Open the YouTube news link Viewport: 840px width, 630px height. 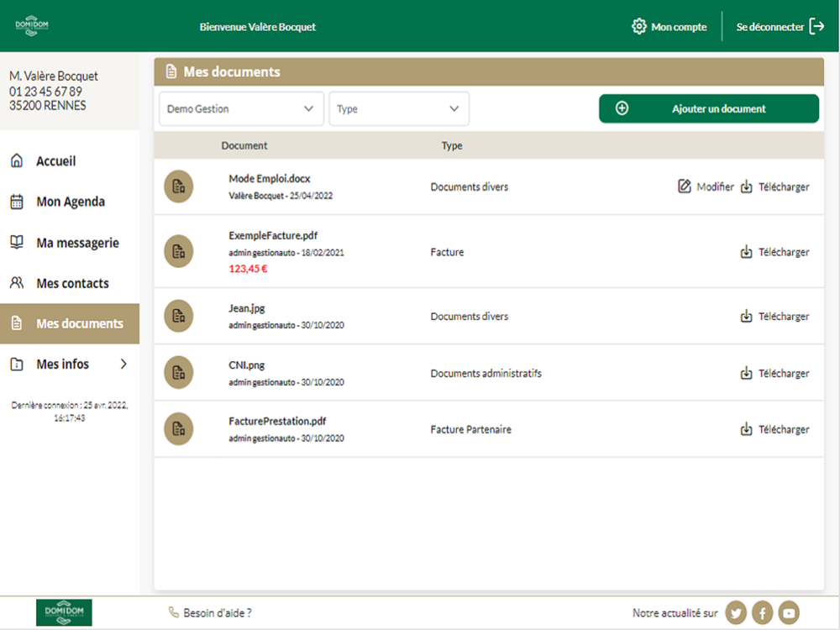click(789, 613)
